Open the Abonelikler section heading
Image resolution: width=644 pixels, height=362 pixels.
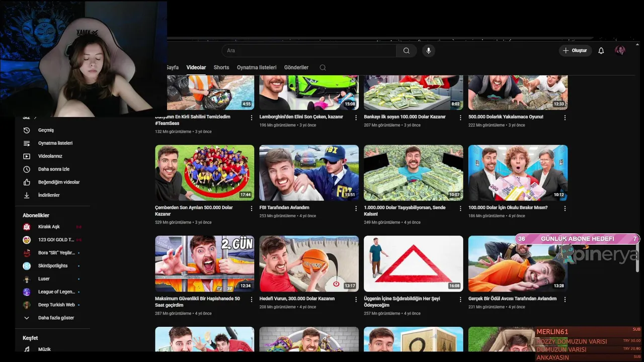point(36,215)
